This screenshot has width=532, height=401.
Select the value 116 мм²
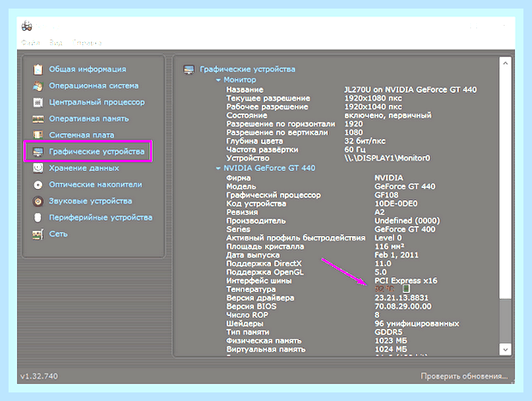click(390, 246)
